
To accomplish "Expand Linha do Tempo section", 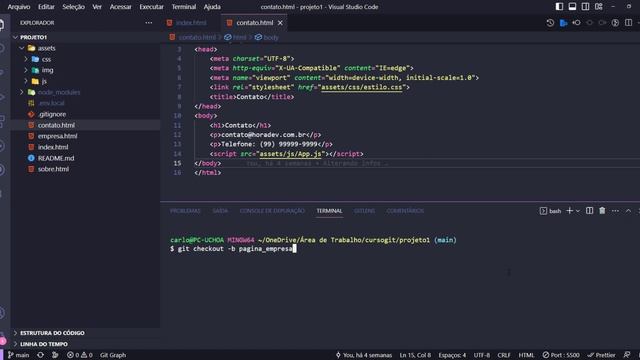I will click(44, 344).
